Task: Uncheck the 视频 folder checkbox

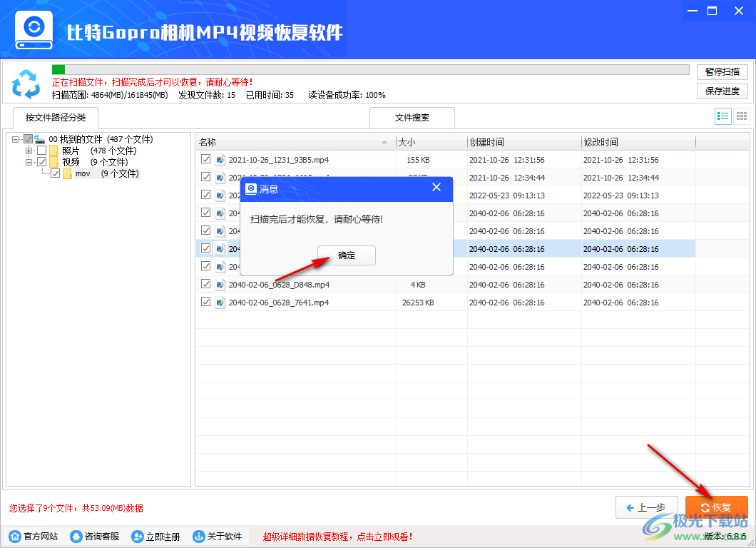Action: [42, 161]
